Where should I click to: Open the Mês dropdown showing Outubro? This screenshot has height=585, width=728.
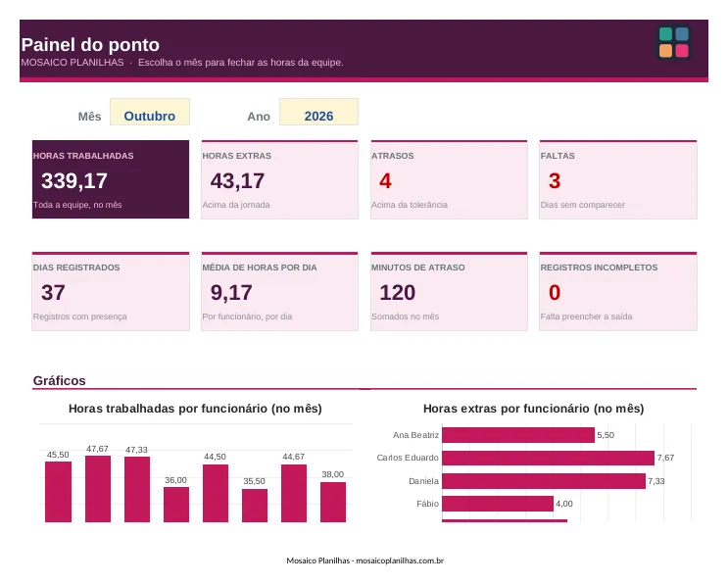(x=150, y=112)
